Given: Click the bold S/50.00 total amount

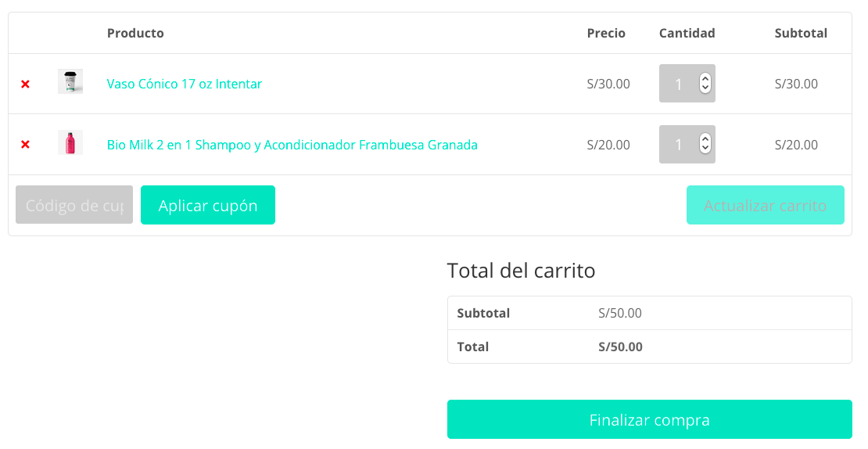Looking at the screenshot, I should [621, 347].
